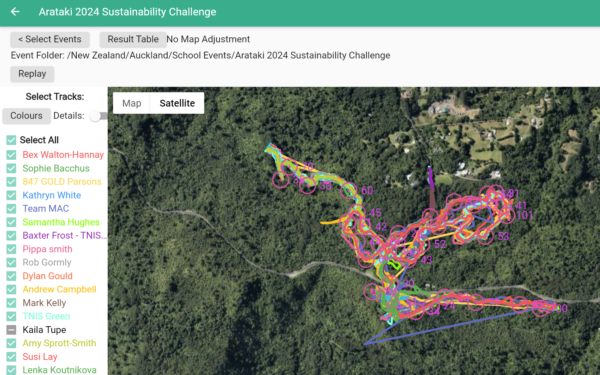600x375 pixels.
Task: Toggle the Select All checkbox
Action: tap(11, 140)
